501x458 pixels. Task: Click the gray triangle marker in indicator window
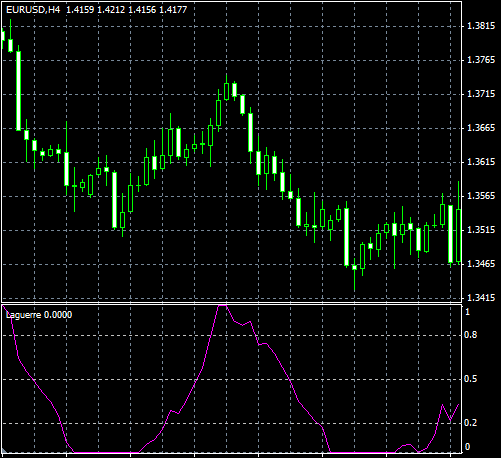pyautogui.click(x=4, y=451)
